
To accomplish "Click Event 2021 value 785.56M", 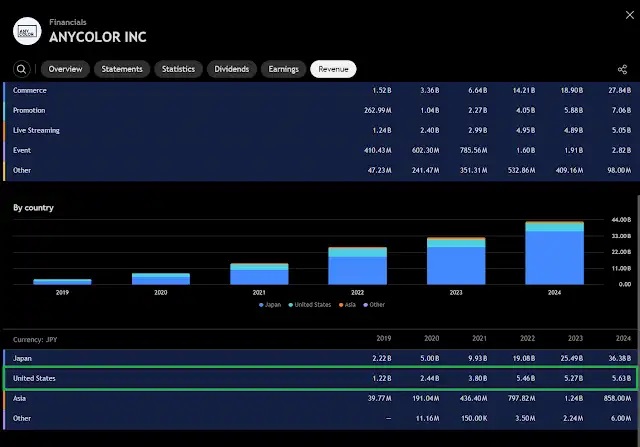I will tap(473, 150).
